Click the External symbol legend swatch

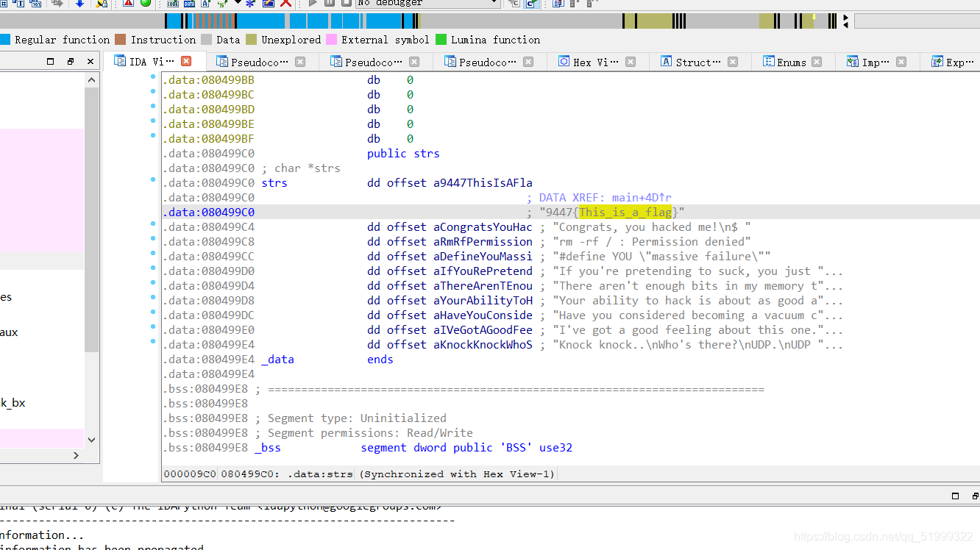(x=332, y=40)
